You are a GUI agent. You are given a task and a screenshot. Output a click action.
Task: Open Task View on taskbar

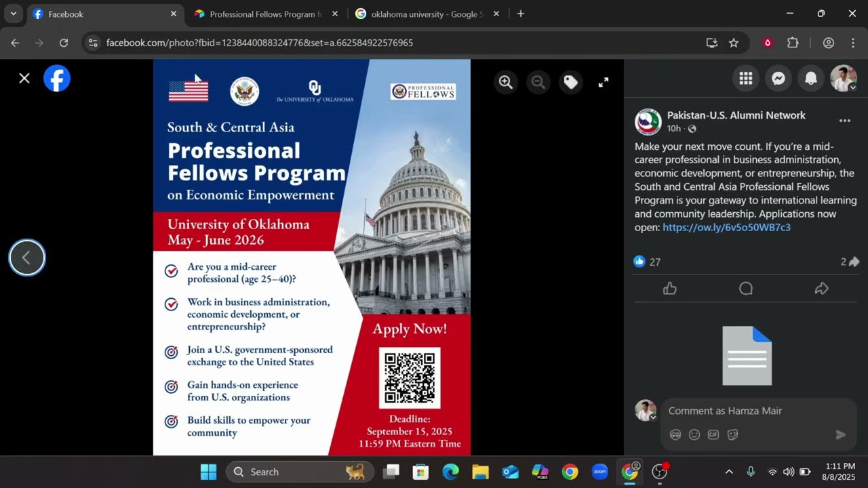391,472
